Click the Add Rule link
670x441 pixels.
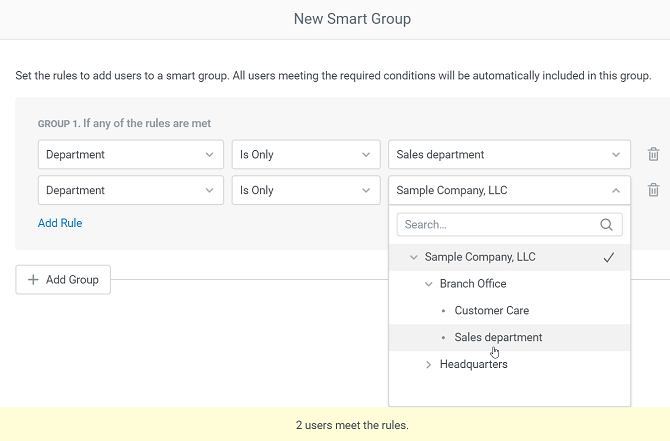[x=60, y=223]
